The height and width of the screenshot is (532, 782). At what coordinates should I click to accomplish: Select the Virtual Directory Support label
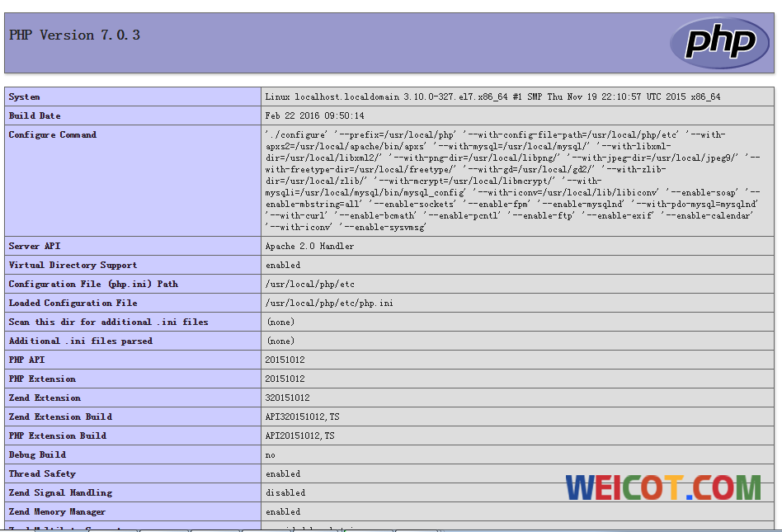[x=73, y=265]
